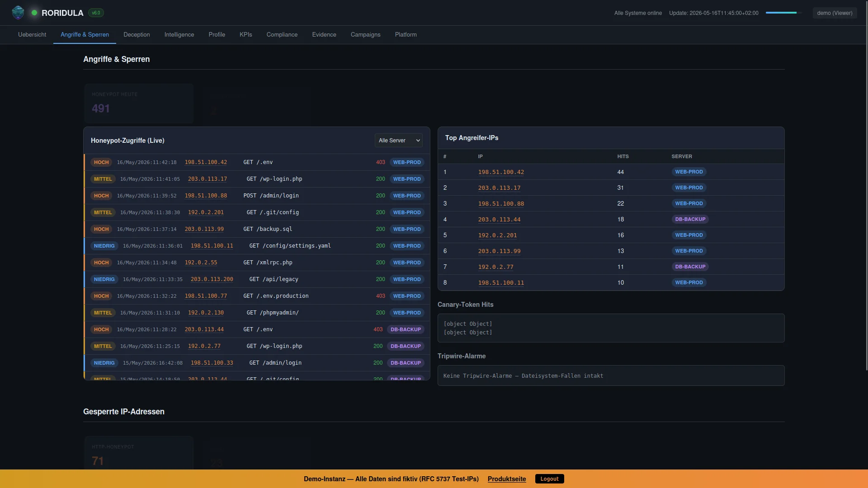Click IP 198.51.100.33 in the live log
This screenshot has width=868, height=488.
click(212, 363)
